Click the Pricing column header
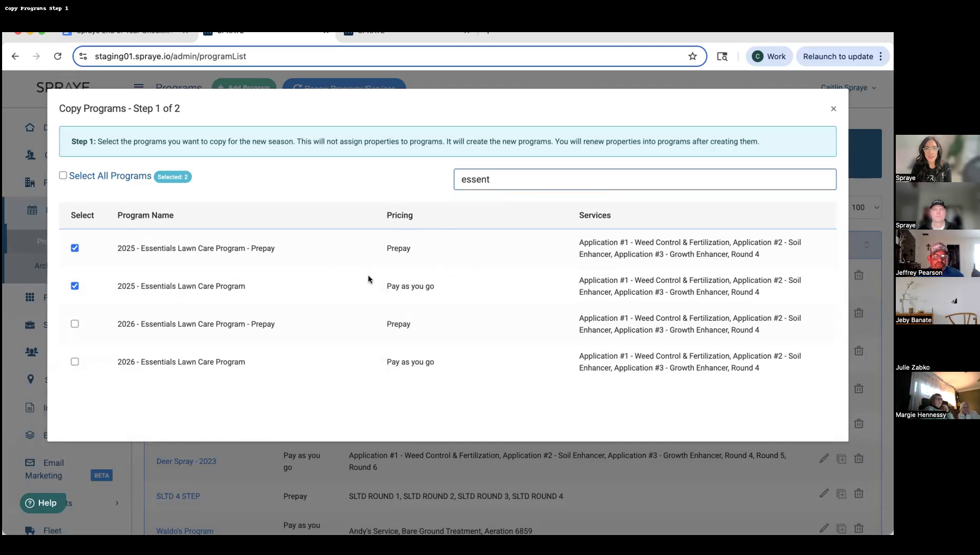The height and width of the screenshot is (555, 980). 399,215
